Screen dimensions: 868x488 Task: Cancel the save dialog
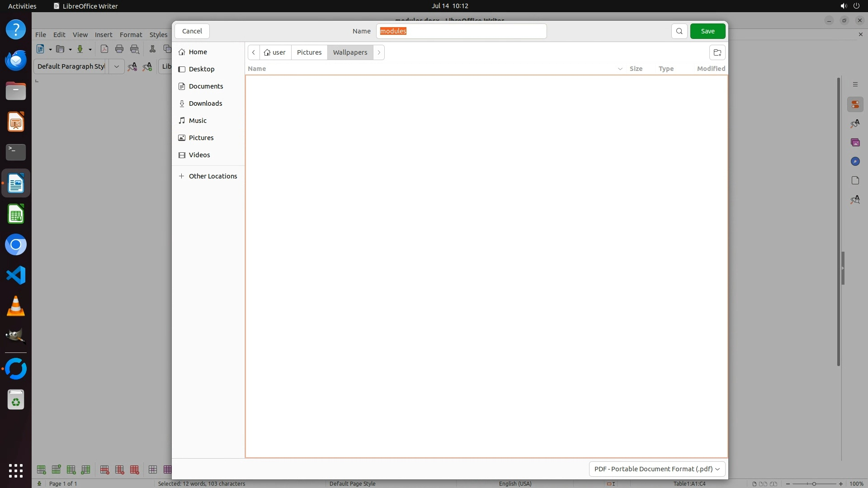click(192, 31)
